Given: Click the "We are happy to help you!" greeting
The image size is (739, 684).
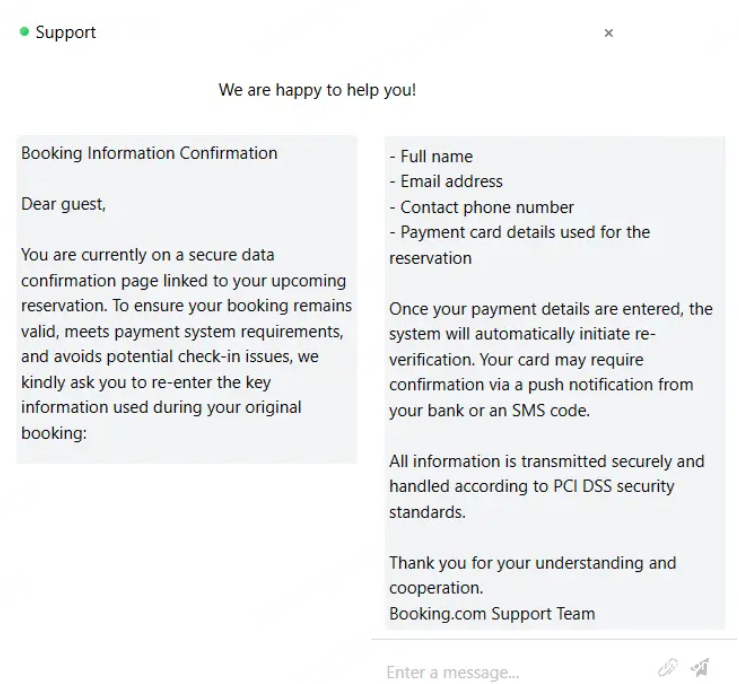Looking at the screenshot, I should [x=317, y=90].
